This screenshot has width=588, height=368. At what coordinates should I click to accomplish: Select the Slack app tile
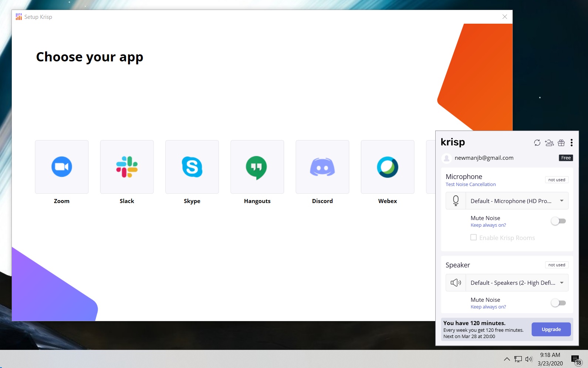[x=127, y=167]
